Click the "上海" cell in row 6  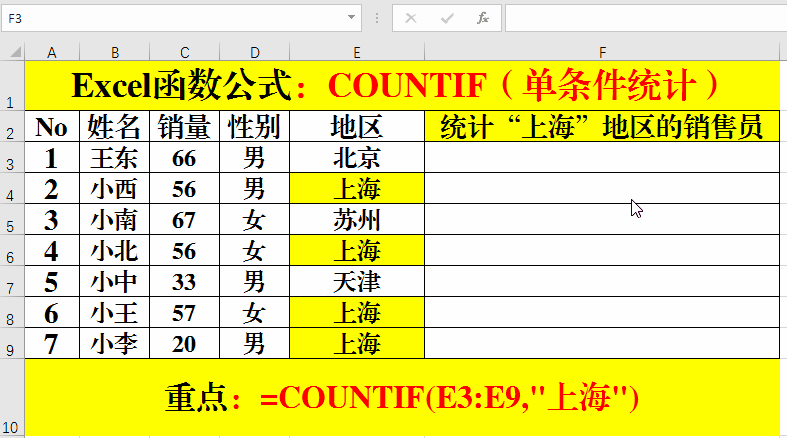pos(357,250)
